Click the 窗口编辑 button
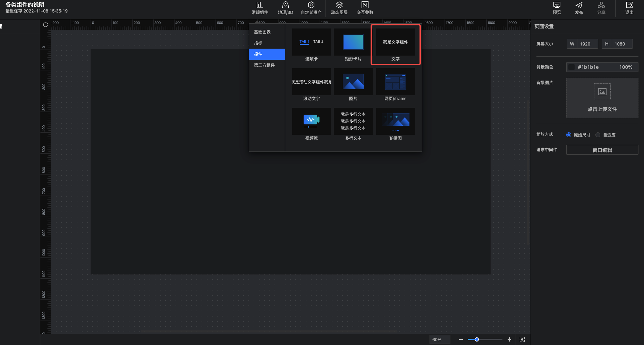 pos(602,150)
